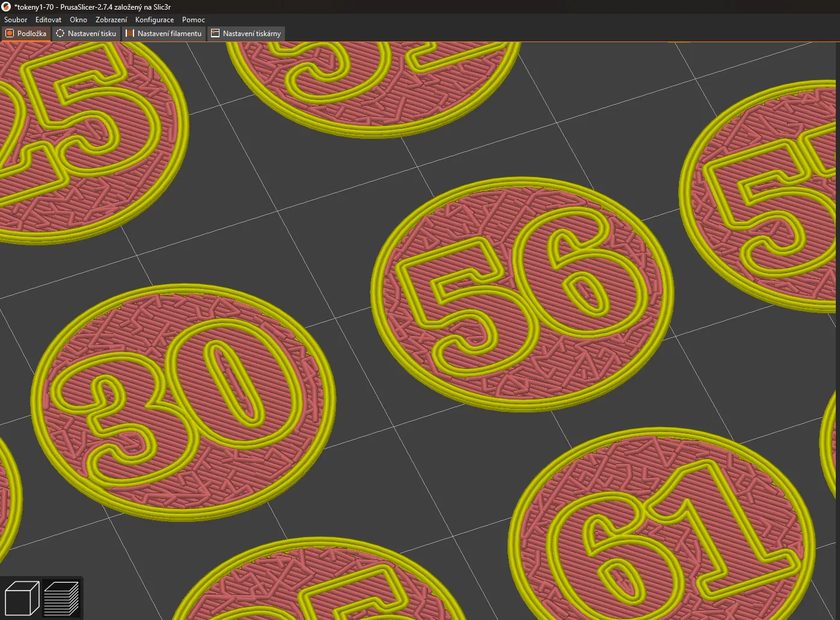Open the Zobrazení menu

coord(111,20)
